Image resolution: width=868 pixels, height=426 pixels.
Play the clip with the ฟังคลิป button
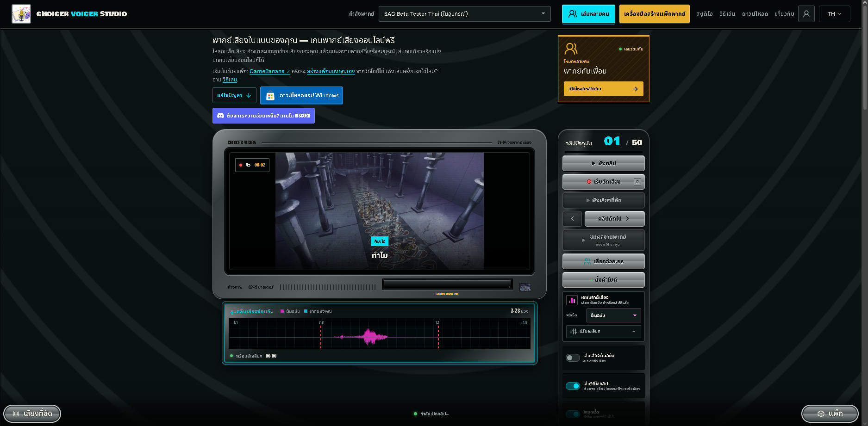coord(603,163)
